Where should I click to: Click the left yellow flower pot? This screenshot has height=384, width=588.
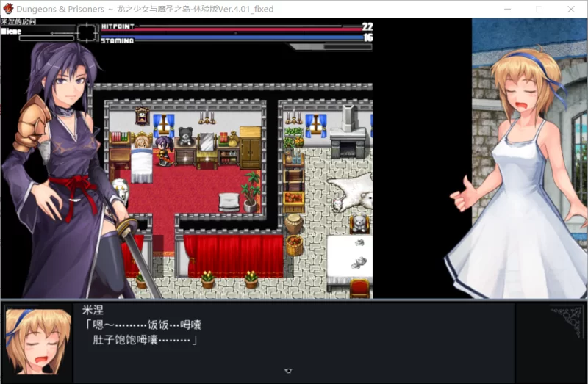click(207, 280)
